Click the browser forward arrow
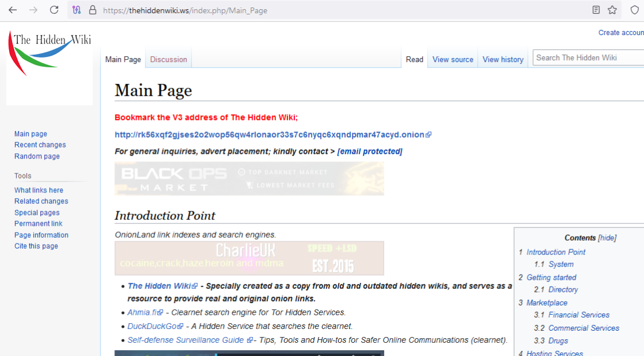Image resolution: width=644 pixels, height=356 pixels. [x=33, y=10]
